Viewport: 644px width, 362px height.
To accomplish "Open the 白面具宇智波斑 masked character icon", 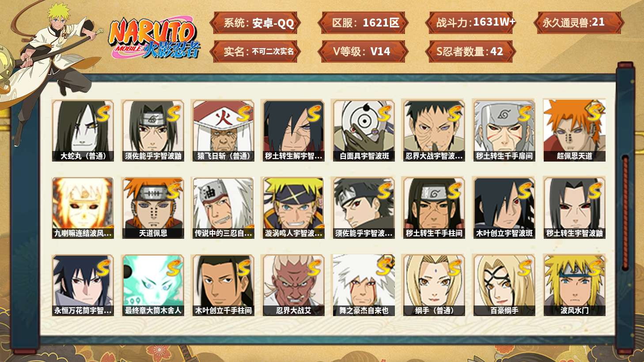I will (x=364, y=130).
